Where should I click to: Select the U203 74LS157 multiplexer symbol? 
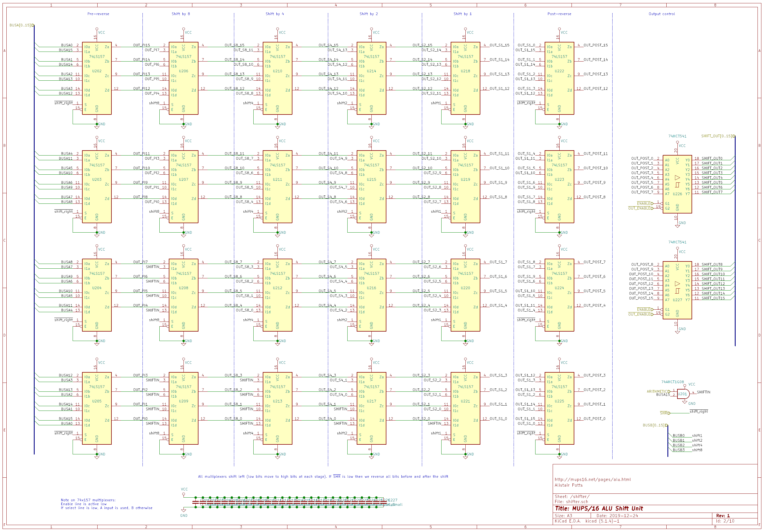click(x=97, y=187)
